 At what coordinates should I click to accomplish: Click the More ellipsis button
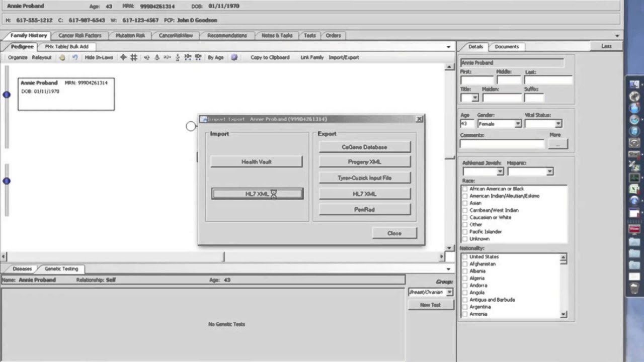[557, 144]
